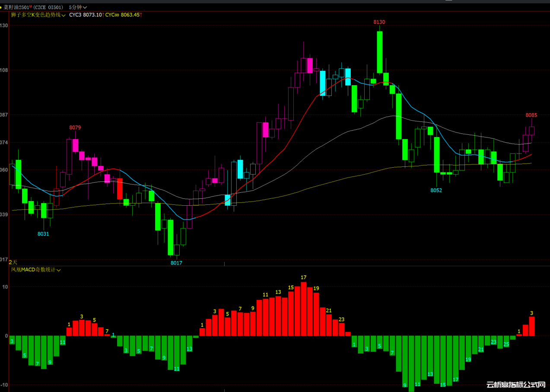The image size is (550, 392).
Task: Expand the 狮子多空K变色趋势线 indicator menu
Action: click(38, 15)
